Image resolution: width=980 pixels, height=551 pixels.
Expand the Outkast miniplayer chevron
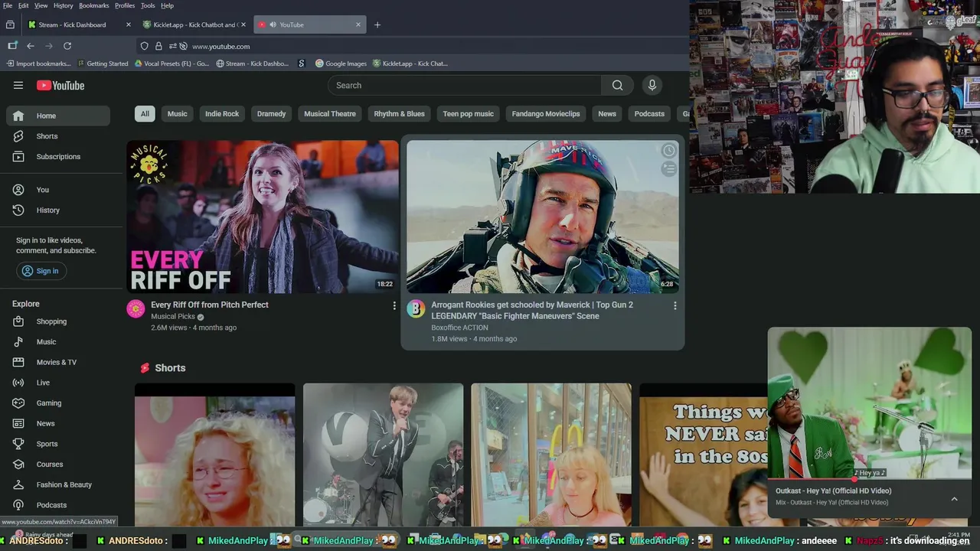pyautogui.click(x=954, y=499)
